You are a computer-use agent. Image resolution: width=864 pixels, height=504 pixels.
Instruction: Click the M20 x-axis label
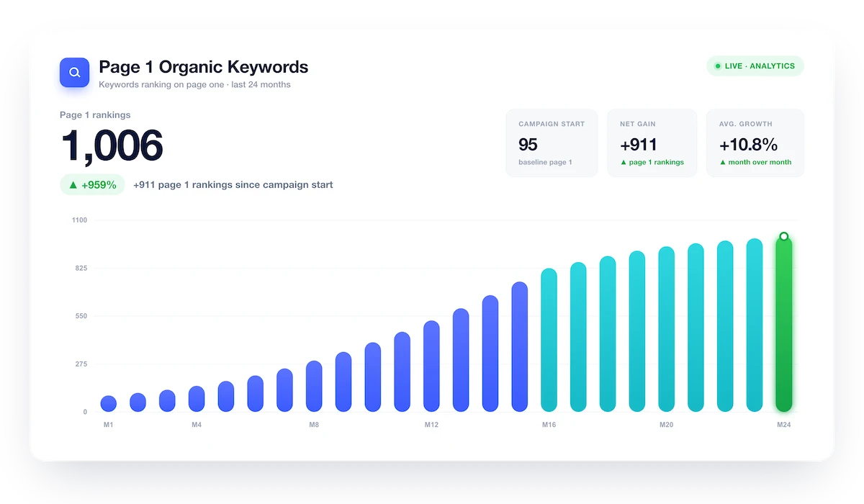coord(666,425)
